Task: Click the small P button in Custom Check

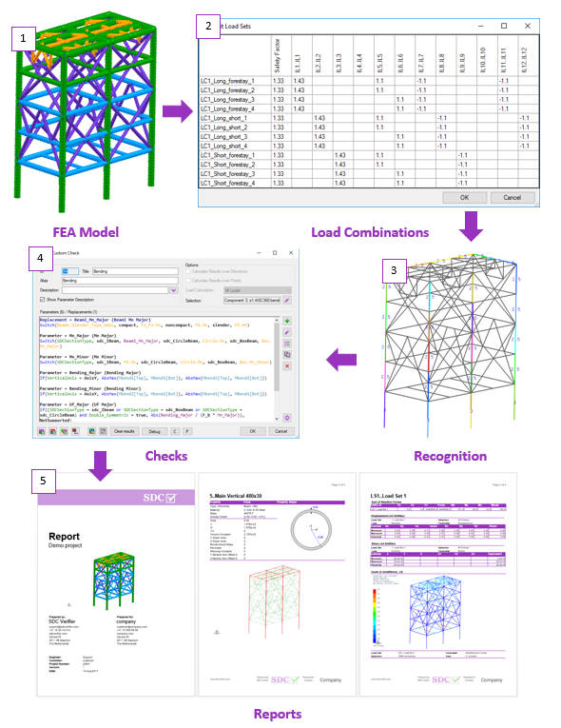Action: (x=187, y=431)
